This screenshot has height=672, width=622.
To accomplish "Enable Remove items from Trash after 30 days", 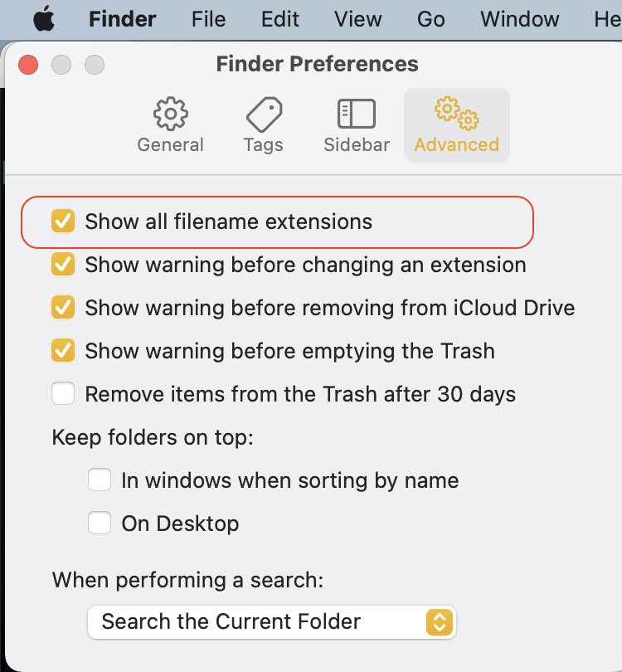I will pos(63,394).
